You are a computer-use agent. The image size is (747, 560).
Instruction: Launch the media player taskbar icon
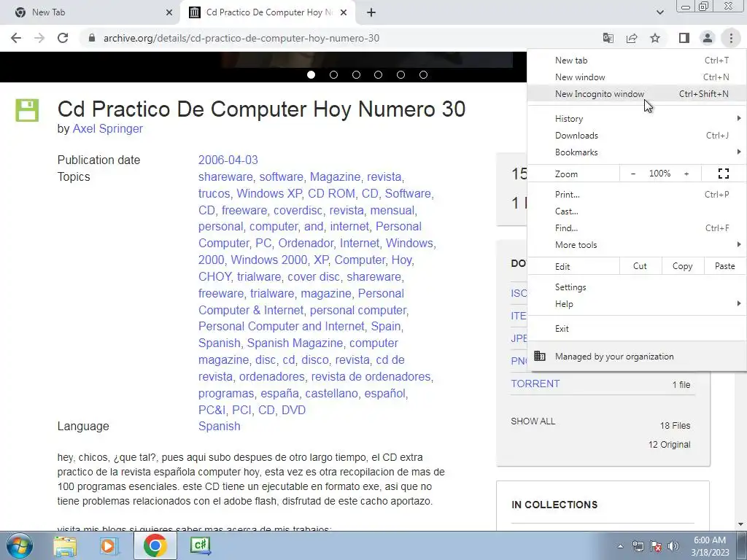pos(109,545)
